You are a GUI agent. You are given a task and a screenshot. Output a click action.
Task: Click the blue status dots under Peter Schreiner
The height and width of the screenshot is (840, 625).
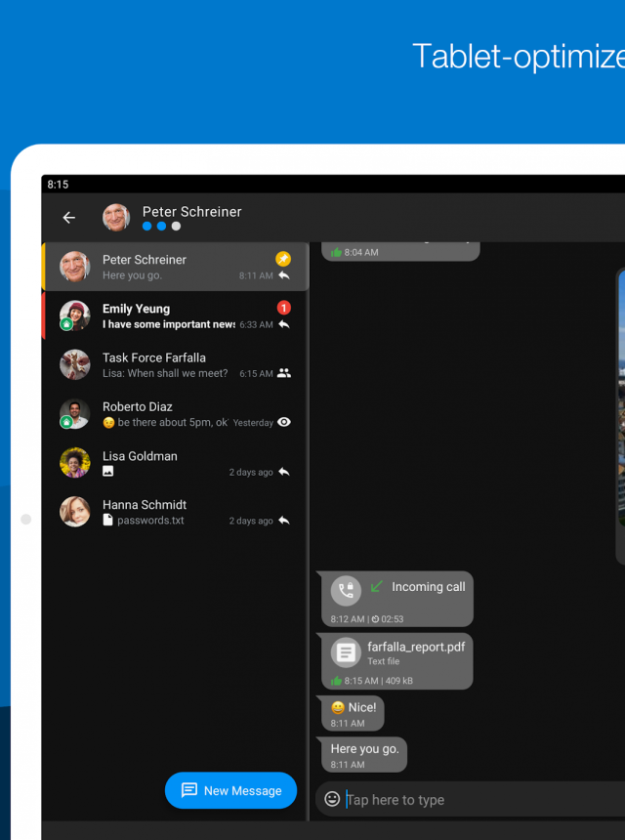point(161,227)
